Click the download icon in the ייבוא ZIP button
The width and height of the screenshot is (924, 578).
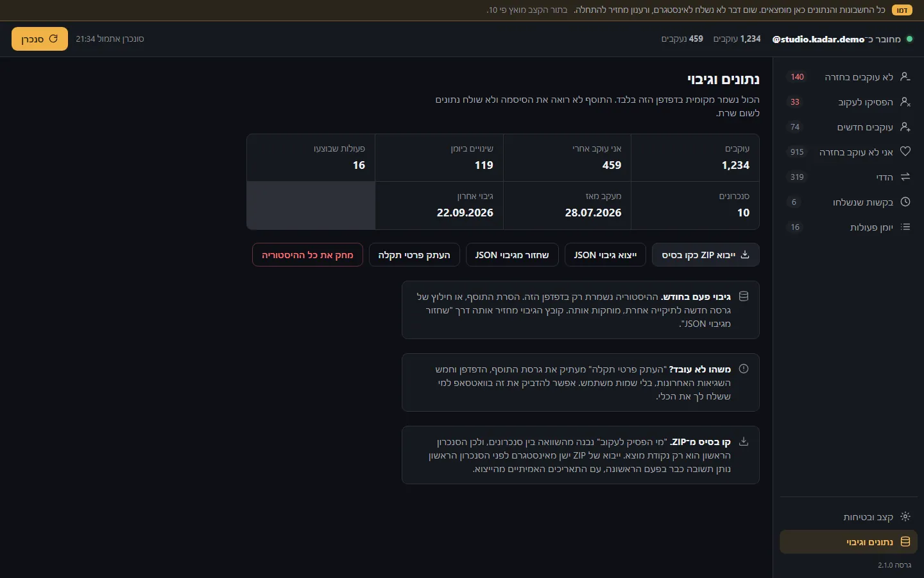coord(745,254)
